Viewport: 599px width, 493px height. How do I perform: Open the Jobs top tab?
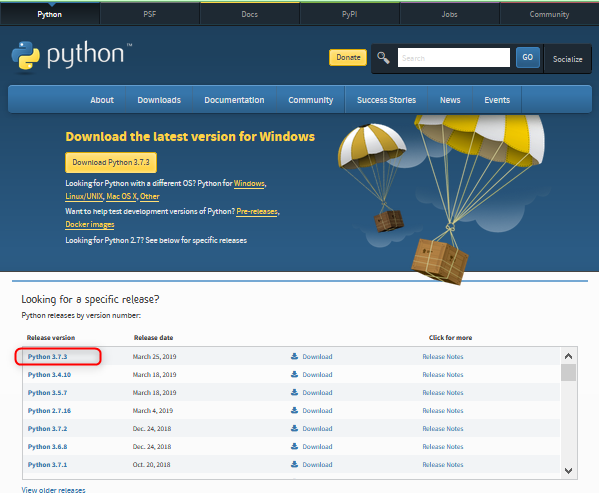[450, 14]
